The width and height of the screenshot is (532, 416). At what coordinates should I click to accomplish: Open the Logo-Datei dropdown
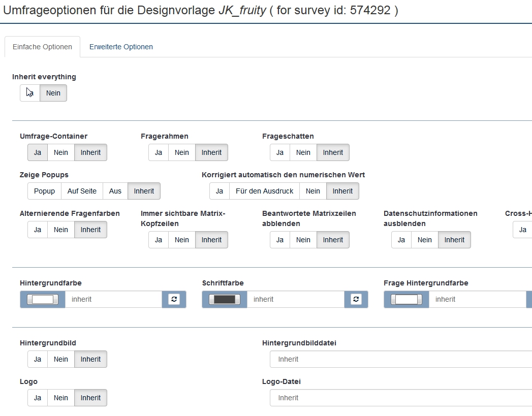click(x=400, y=398)
